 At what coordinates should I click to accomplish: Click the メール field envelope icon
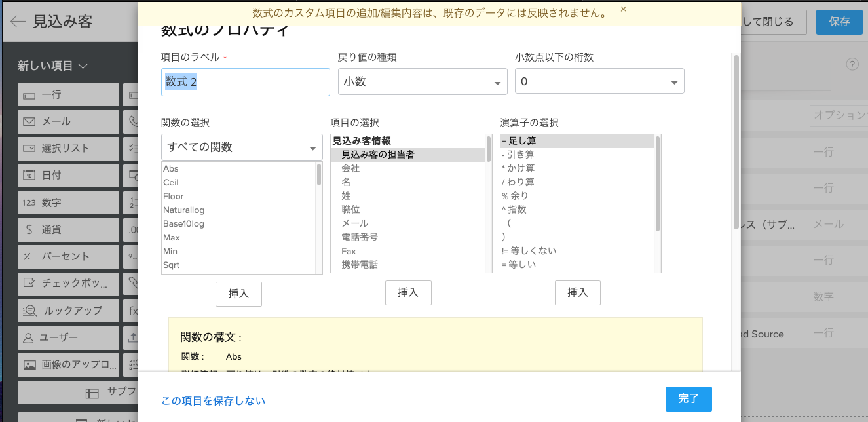point(29,122)
